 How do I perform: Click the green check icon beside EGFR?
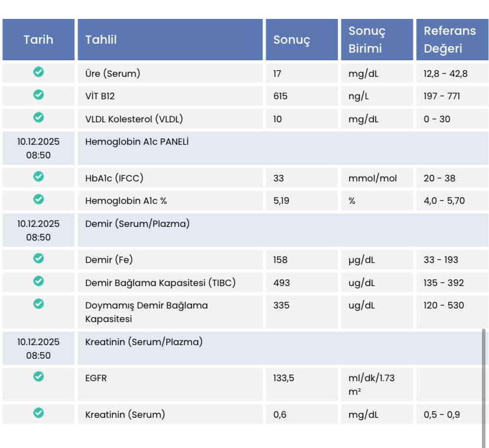coord(38,376)
